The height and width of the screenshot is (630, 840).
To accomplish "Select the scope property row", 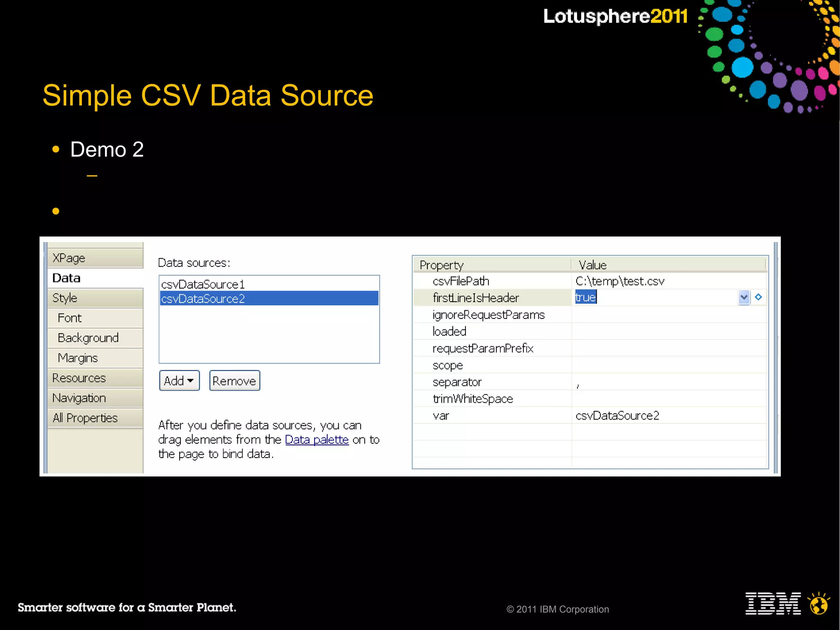I will pyautogui.click(x=590, y=365).
